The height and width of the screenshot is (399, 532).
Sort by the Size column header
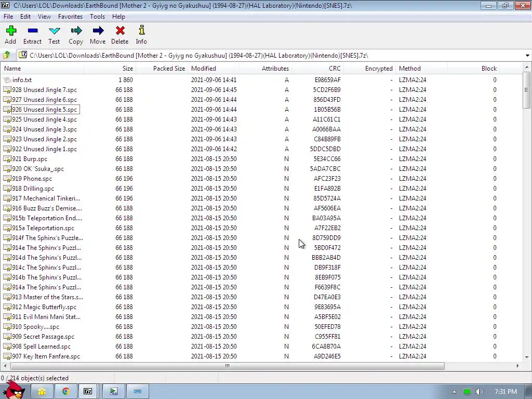(x=110, y=68)
